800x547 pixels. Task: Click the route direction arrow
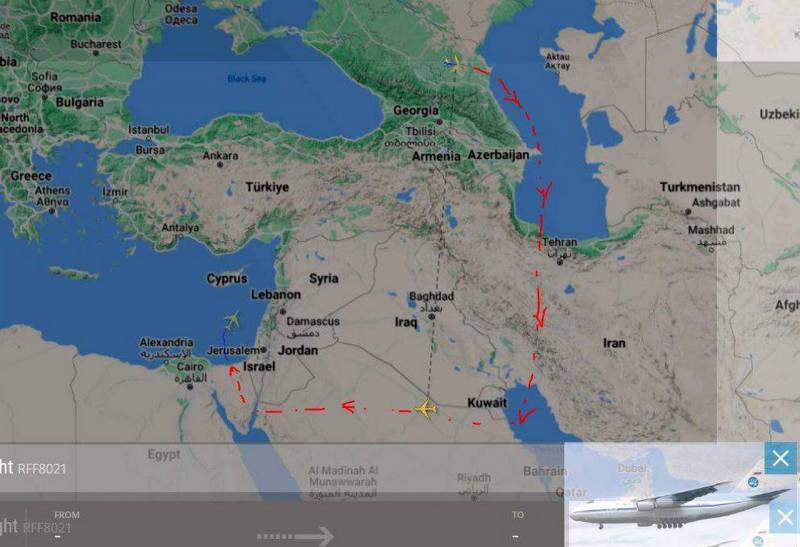(295, 536)
